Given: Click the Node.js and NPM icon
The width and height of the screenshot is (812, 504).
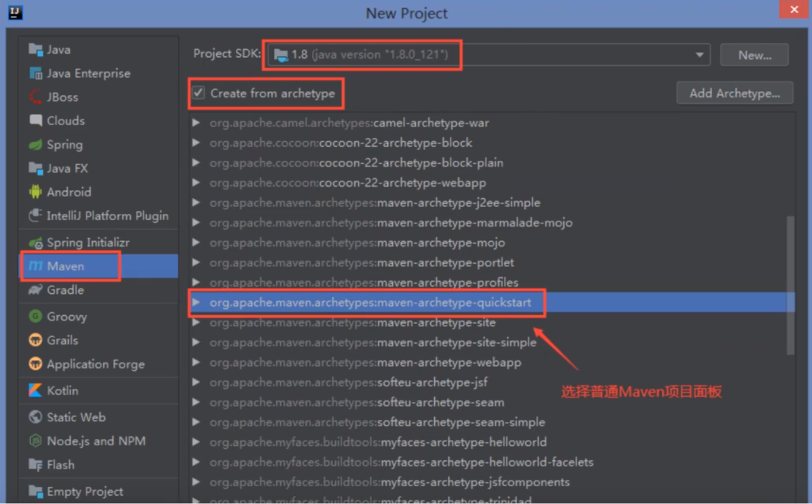Looking at the screenshot, I should (36, 440).
